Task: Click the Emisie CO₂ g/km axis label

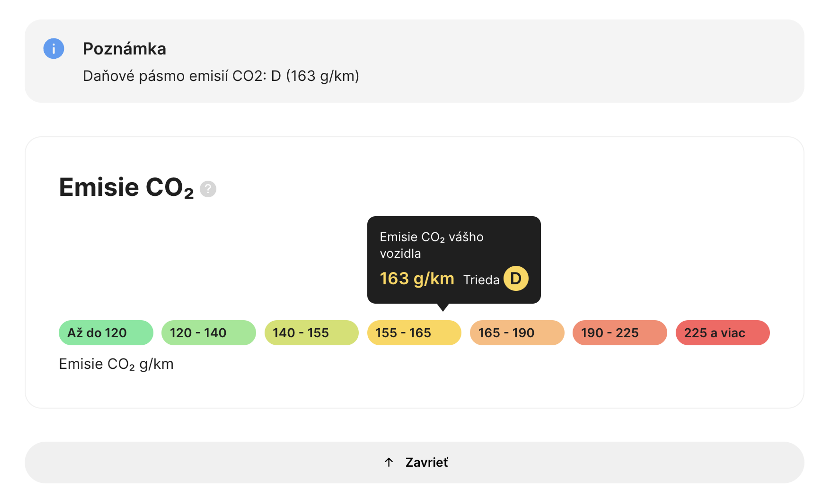Action: 116,364
